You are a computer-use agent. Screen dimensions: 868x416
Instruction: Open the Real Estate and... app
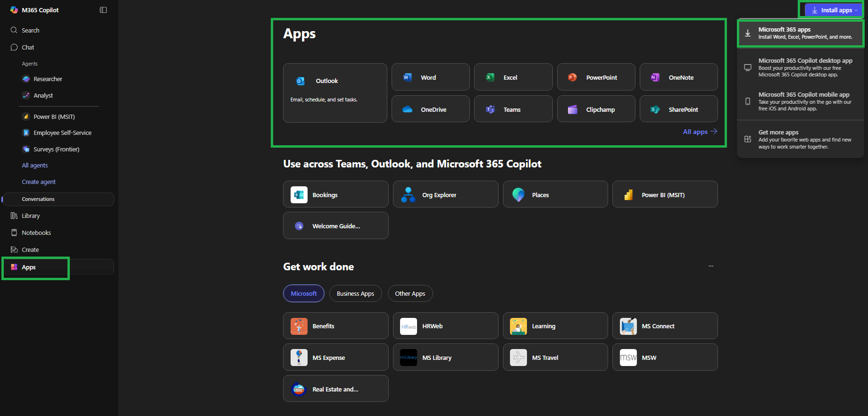[336, 389]
